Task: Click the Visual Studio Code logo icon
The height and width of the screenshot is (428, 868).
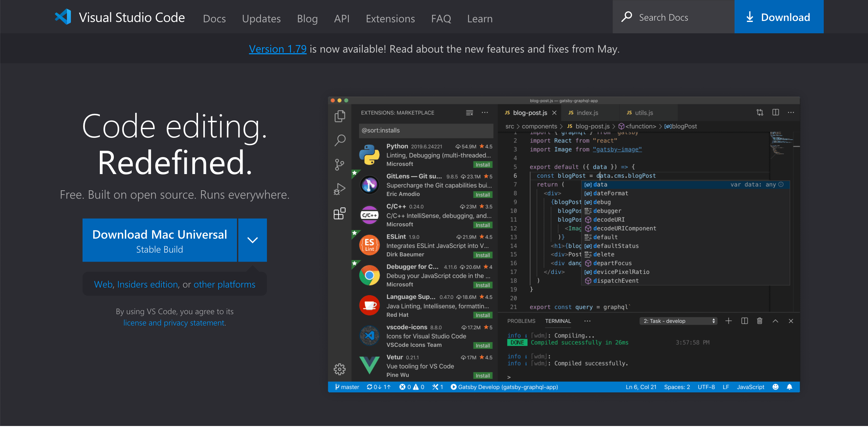Action: pyautogui.click(x=63, y=17)
